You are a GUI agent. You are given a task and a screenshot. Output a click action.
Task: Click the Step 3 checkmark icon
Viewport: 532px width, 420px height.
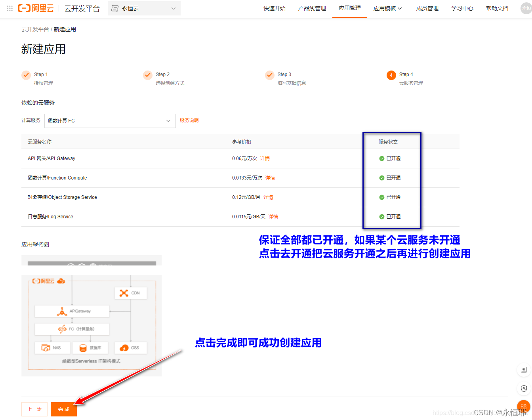coord(270,75)
